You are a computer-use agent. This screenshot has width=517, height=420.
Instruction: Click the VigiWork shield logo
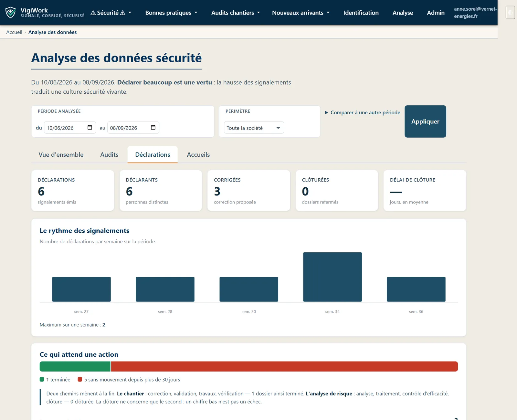pyautogui.click(x=11, y=13)
